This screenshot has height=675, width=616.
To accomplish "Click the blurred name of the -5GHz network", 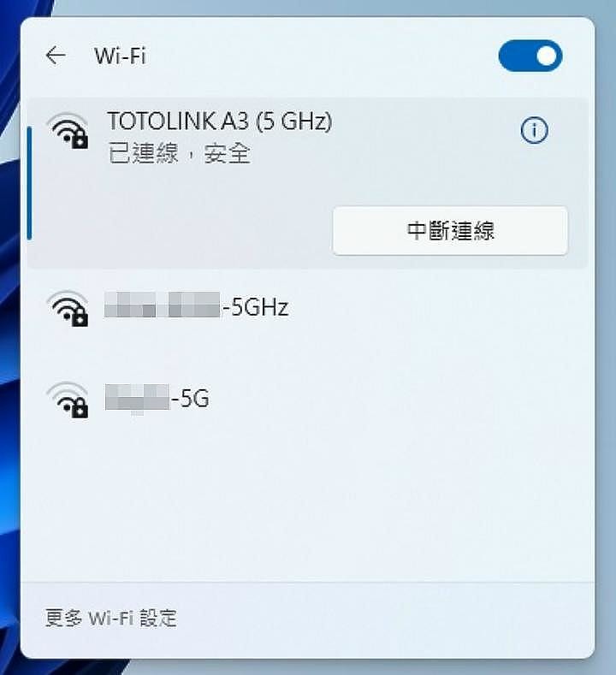I will pos(162,305).
